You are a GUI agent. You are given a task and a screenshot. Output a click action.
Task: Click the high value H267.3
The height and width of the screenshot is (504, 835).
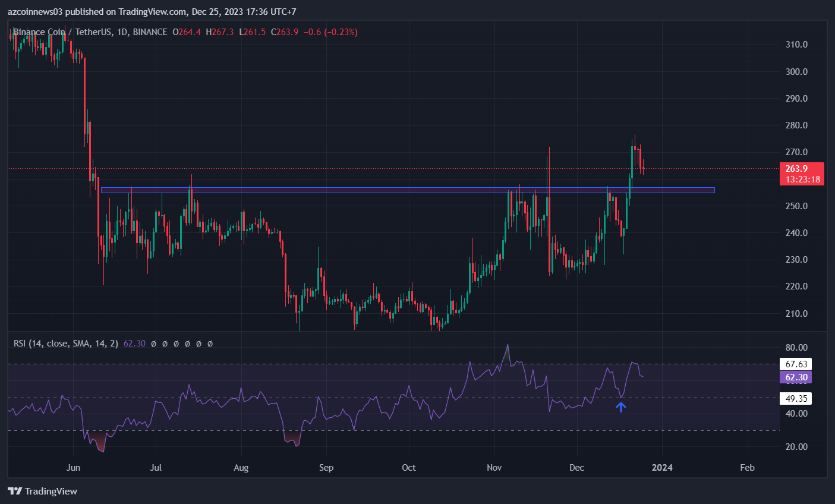pyautogui.click(x=220, y=32)
